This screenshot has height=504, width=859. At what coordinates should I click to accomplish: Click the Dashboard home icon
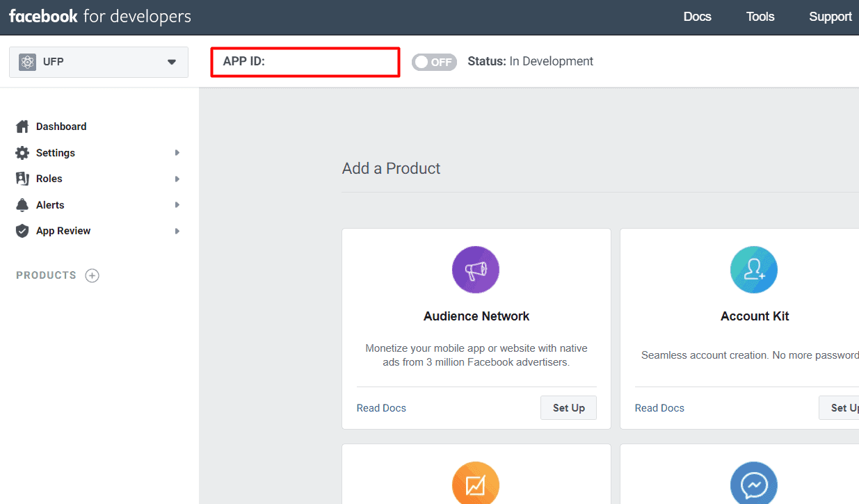click(x=22, y=127)
